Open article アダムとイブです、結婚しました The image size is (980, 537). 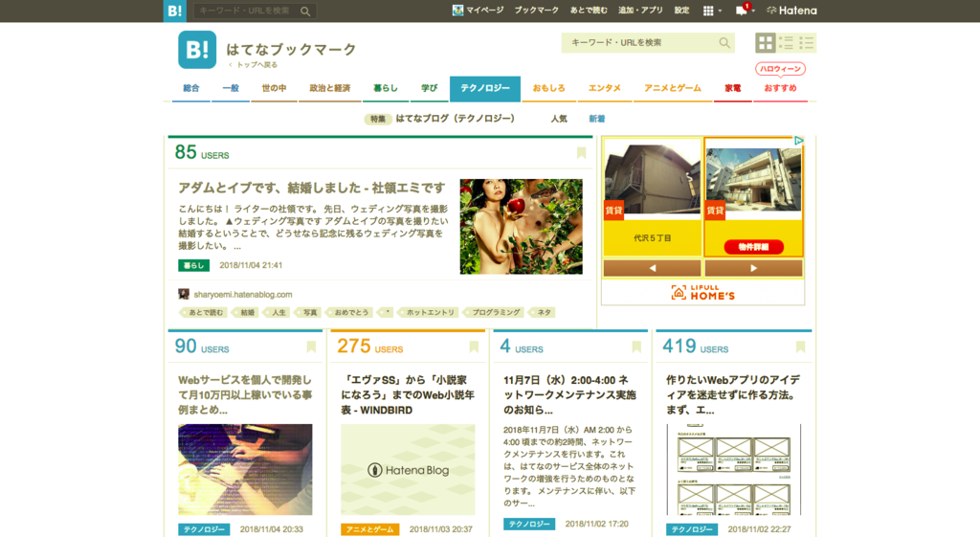(x=312, y=188)
